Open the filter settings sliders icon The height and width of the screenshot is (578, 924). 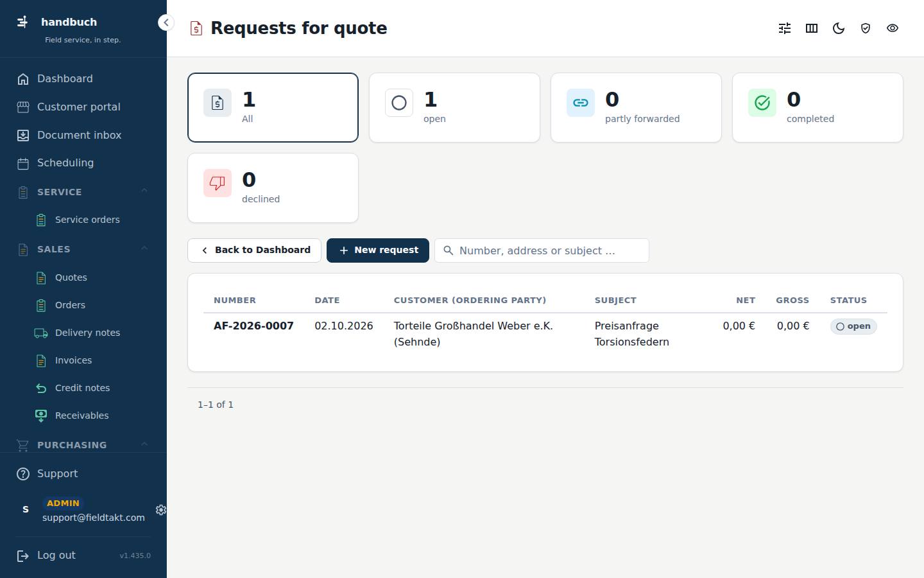click(x=785, y=28)
